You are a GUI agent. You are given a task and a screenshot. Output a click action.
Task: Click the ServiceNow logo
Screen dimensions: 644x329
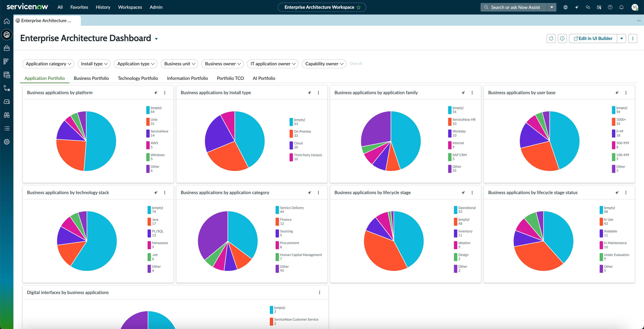(27, 7)
